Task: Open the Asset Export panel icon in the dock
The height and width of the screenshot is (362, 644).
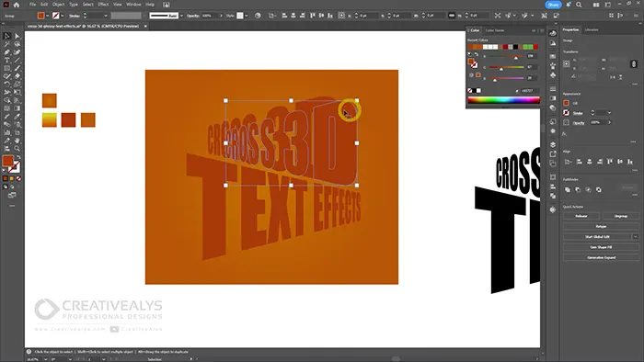Action: pyautogui.click(x=553, y=153)
